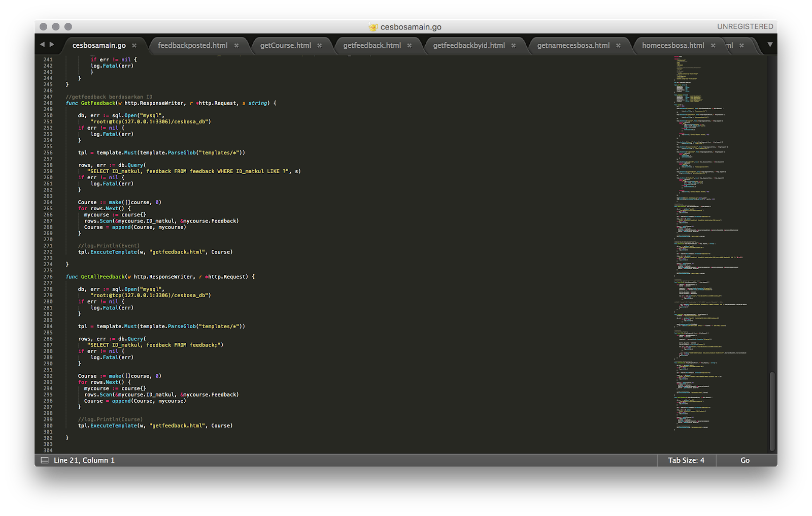Switch to the getnamecesbosa.html tab
Viewport: 812px width, 516px height.
click(573, 45)
